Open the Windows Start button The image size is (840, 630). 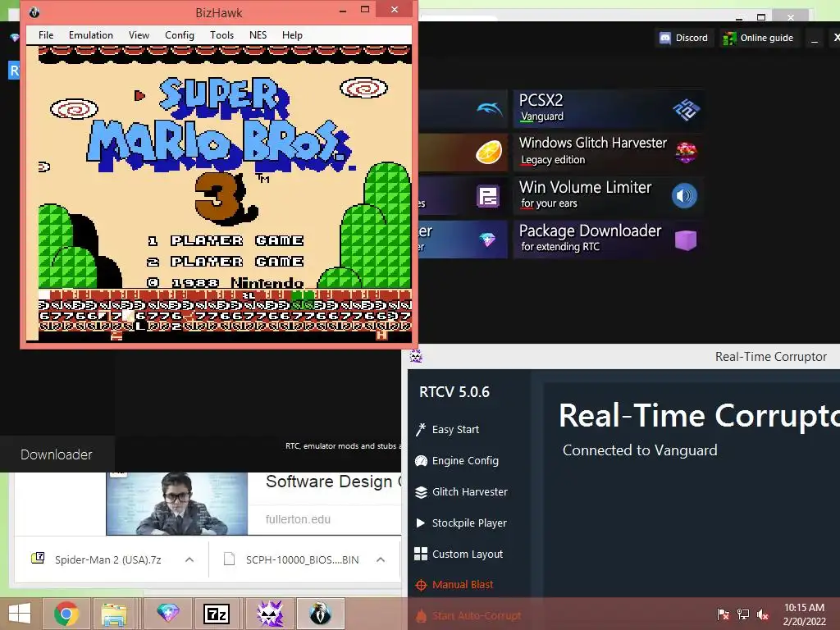tap(20, 614)
